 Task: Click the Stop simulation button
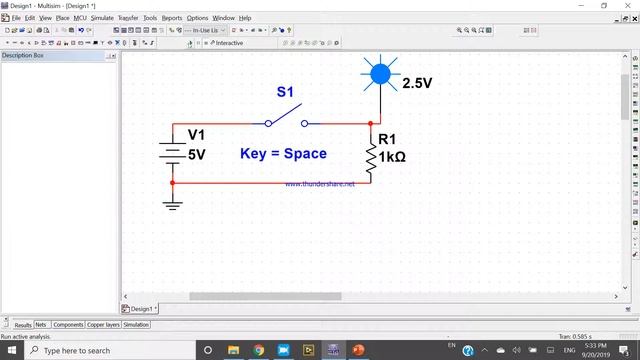pos(206,43)
